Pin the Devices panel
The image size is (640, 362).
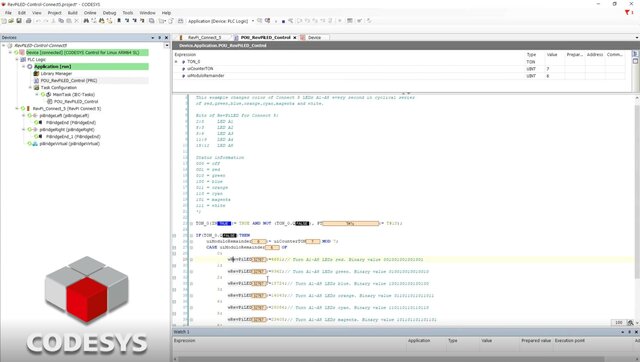click(x=160, y=38)
